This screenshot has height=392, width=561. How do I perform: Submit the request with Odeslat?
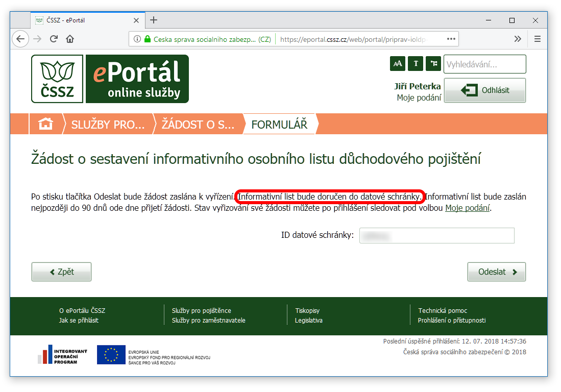click(497, 272)
